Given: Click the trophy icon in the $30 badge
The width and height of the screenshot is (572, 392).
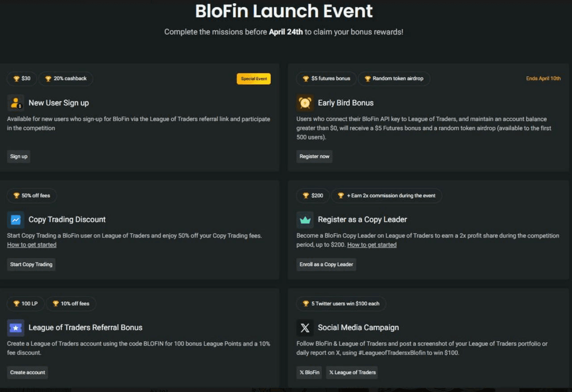Looking at the screenshot, I should (x=17, y=79).
